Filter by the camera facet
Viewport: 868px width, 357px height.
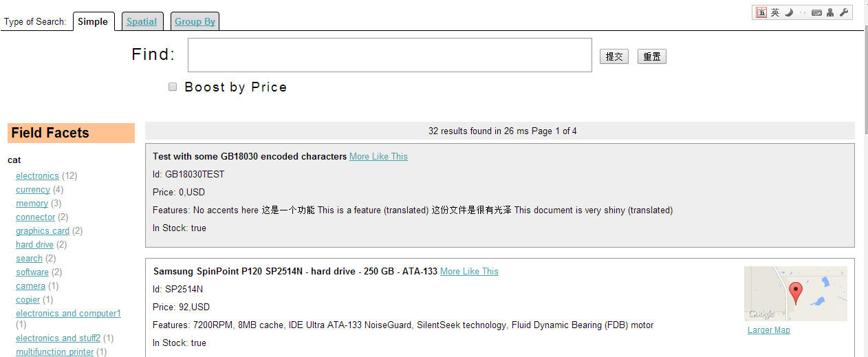pos(30,285)
